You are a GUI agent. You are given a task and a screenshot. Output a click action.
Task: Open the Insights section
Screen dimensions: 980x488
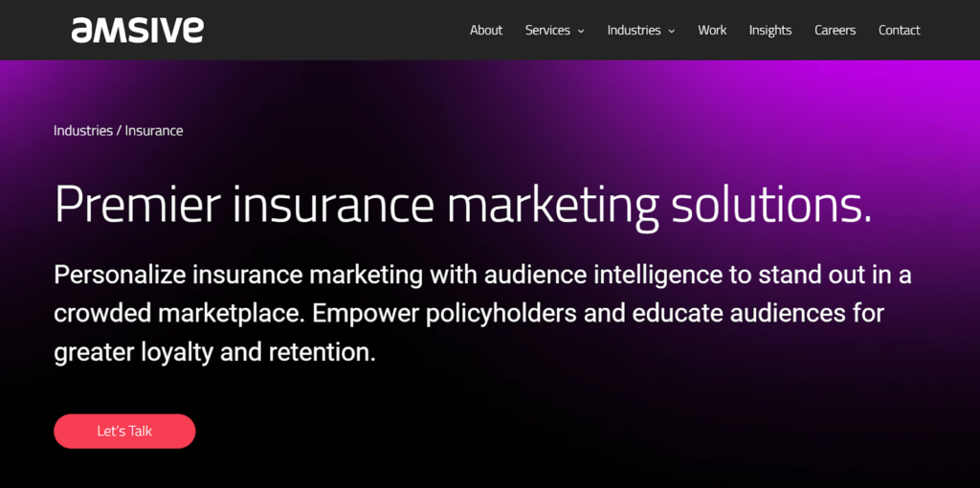(769, 31)
